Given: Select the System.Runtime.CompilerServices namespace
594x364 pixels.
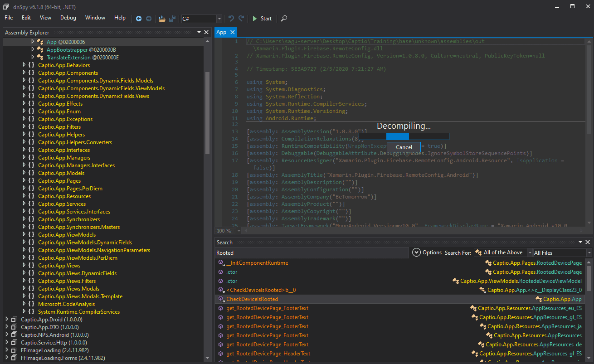Looking at the screenshot, I should 79,312.
